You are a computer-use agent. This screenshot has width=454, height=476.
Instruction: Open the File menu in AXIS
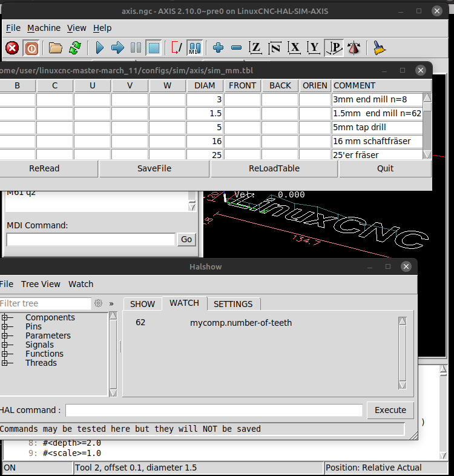coord(13,28)
